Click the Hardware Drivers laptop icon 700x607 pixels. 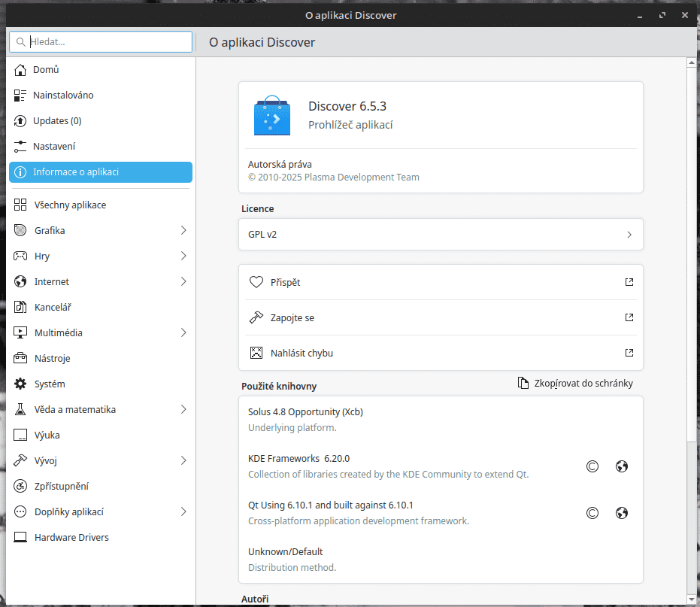pyautogui.click(x=20, y=537)
